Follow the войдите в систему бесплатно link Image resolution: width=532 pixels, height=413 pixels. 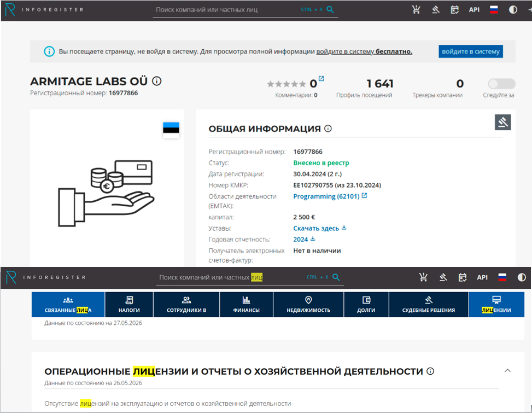click(x=364, y=51)
